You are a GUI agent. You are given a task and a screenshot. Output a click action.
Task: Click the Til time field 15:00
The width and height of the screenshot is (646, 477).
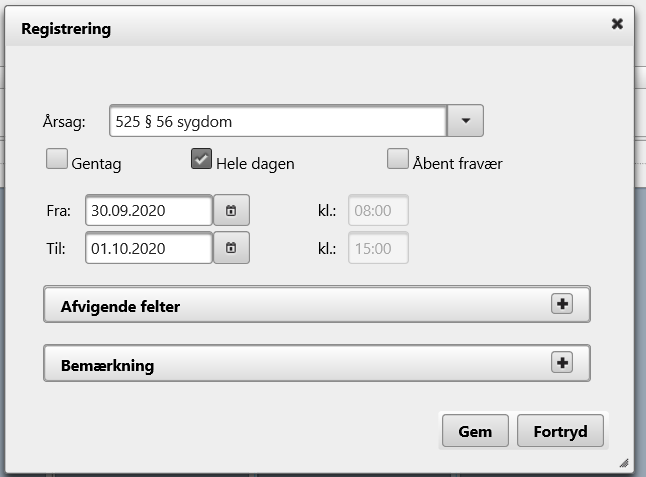tap(378, 247)
